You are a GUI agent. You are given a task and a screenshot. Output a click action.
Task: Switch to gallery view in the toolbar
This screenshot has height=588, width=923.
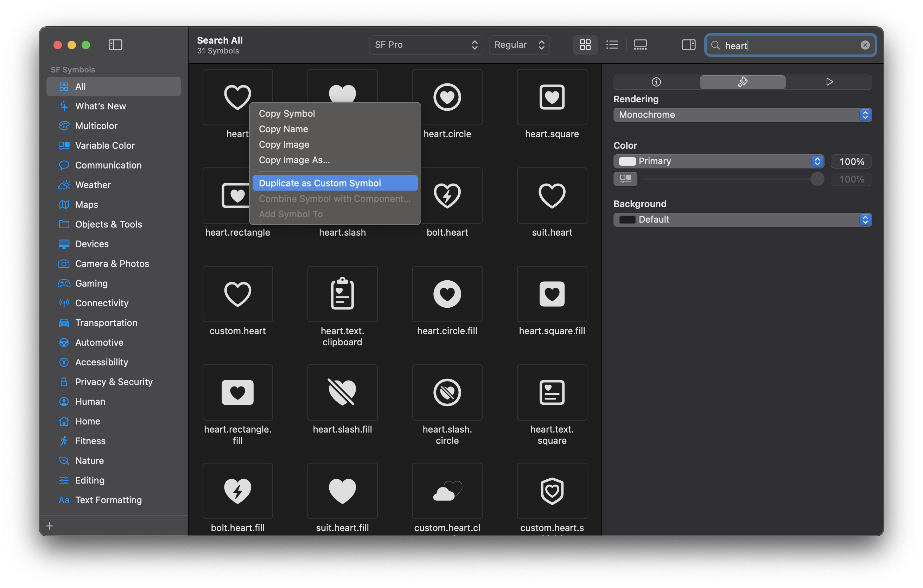pos(640,45)
